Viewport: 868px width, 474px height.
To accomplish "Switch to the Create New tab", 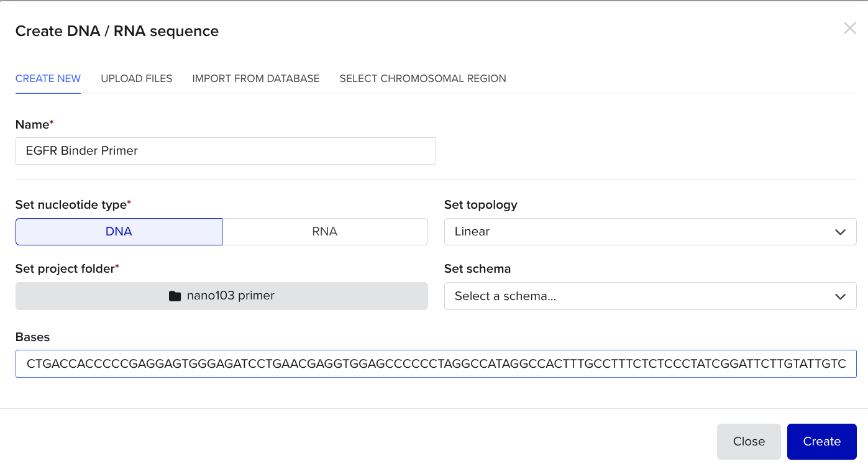I will coord(48,78).
